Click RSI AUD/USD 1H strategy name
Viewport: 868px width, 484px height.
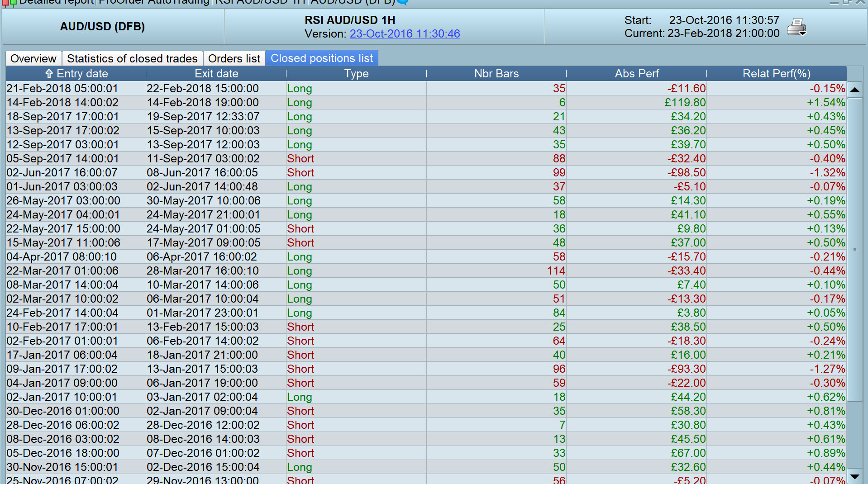[350, 20]
